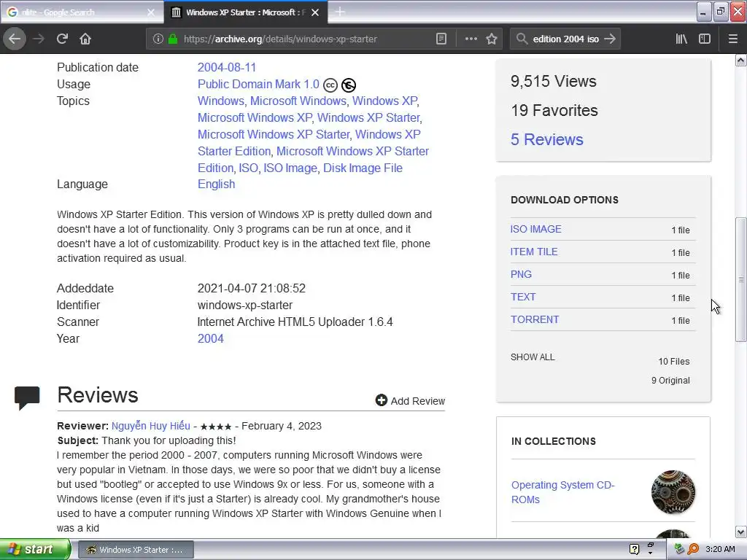Click the 9,515 Views text
747x560 pixels.
click(553, 82)
